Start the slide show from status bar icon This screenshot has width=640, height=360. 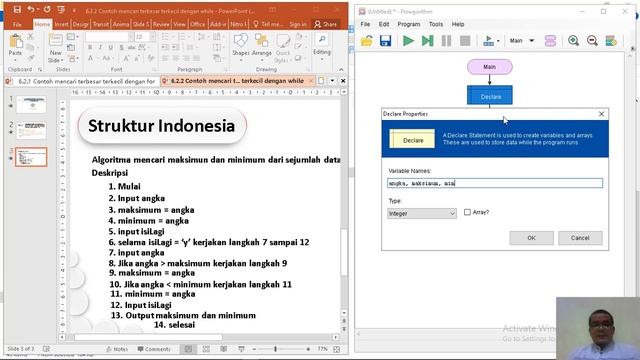point(241,349)
